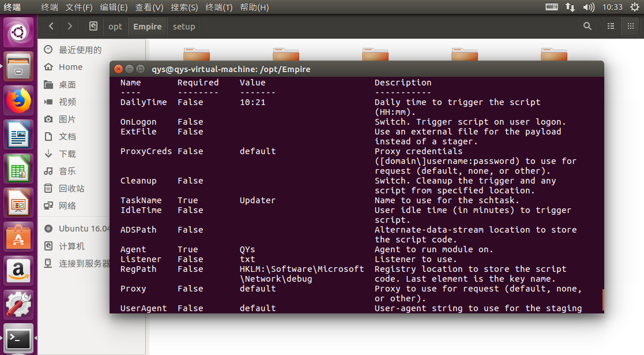
Task: Go back in file manager
Action: pyautogui.click(x=51, y=27)
